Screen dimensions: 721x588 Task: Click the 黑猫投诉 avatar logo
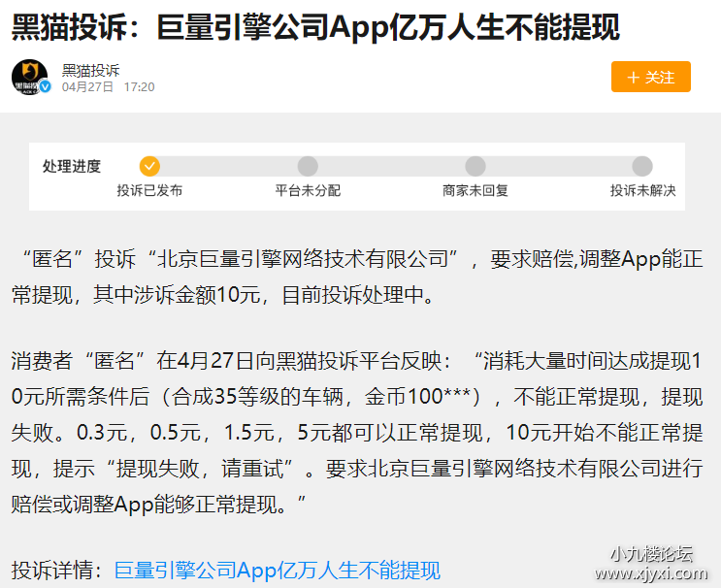29,77
